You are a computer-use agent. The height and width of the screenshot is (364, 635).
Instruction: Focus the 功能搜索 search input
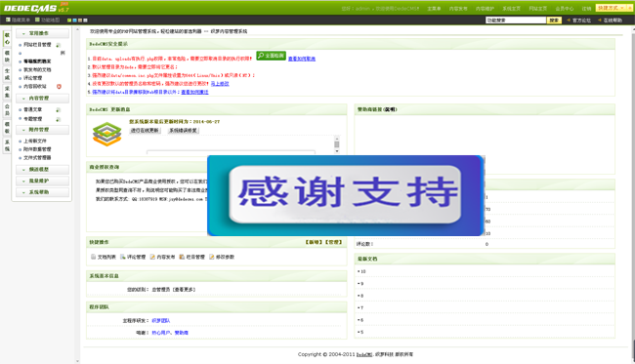(x=516, y=20)
